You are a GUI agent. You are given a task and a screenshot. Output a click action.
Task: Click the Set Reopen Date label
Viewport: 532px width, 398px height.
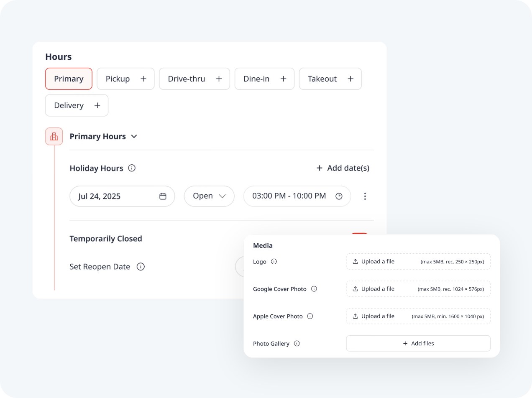[100, 267]
